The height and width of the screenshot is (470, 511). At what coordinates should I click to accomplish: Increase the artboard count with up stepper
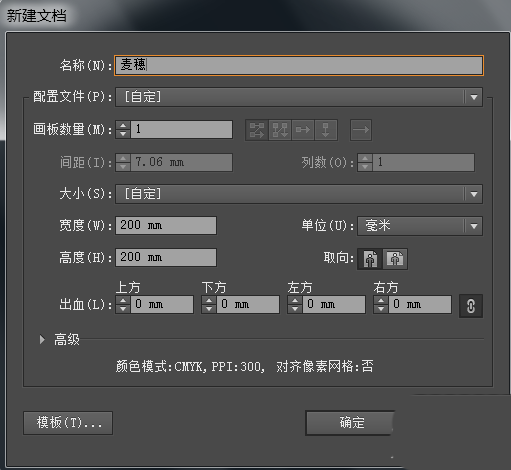click(123, 125)
